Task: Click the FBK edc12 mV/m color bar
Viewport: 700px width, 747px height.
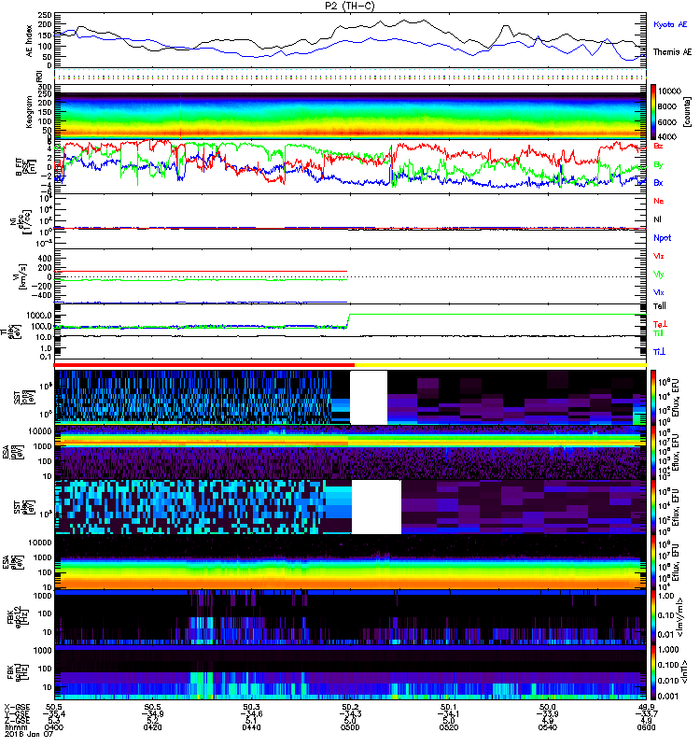Action: tap(652, 616)
